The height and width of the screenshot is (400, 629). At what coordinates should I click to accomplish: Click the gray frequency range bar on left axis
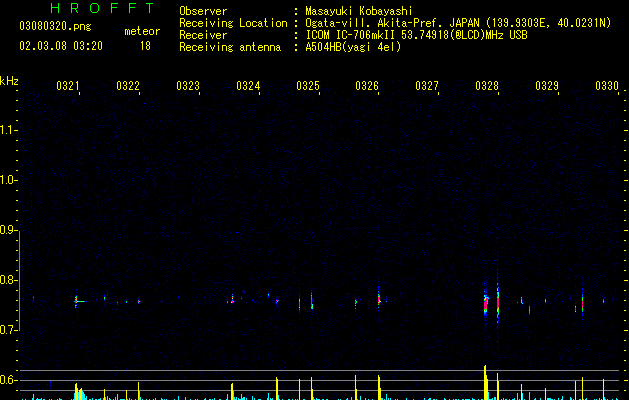(x=19, y=281)
